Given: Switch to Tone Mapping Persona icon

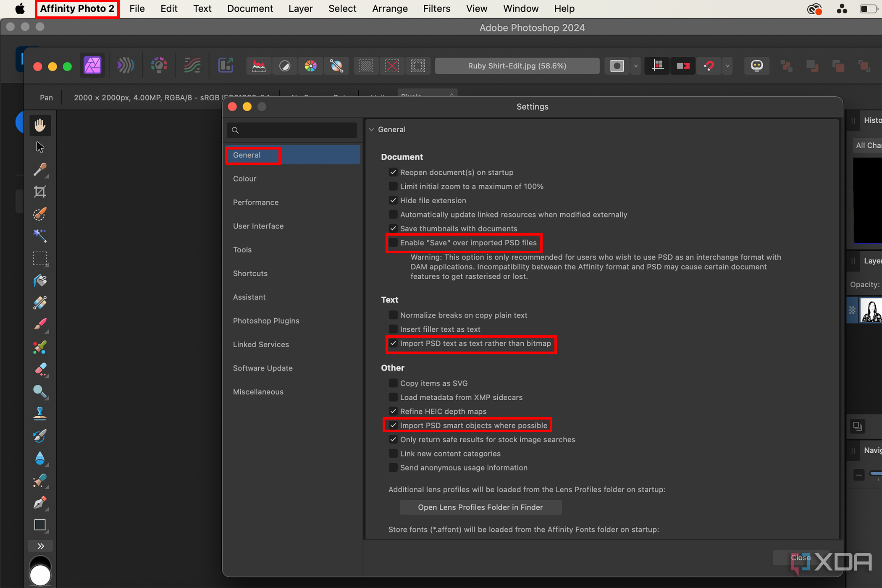Looking at the screenshot, I should pos(192,66).
